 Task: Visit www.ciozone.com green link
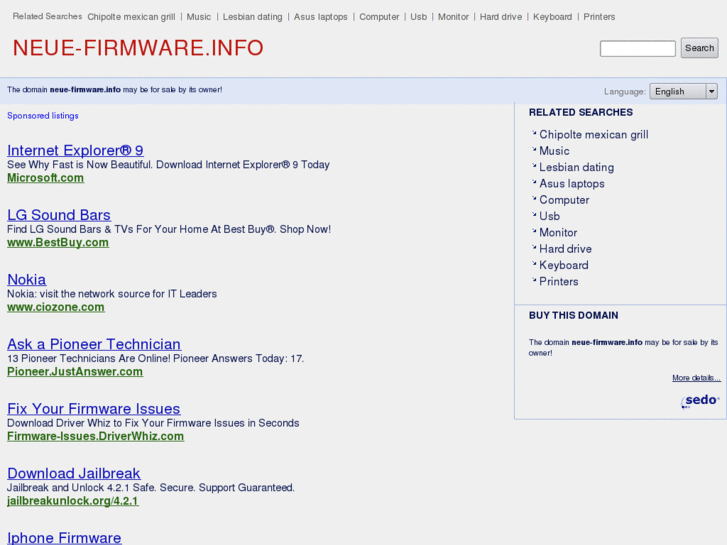56,307
